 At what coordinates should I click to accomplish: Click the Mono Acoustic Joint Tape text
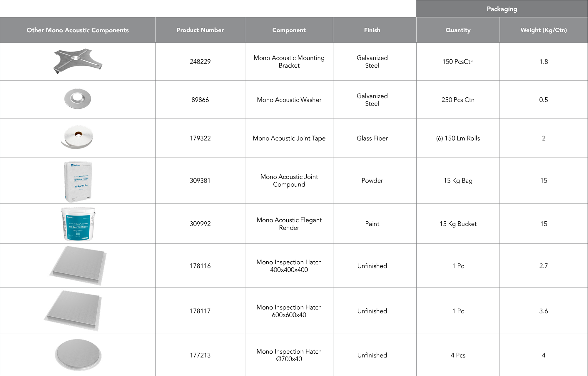(x=289, y=138)
